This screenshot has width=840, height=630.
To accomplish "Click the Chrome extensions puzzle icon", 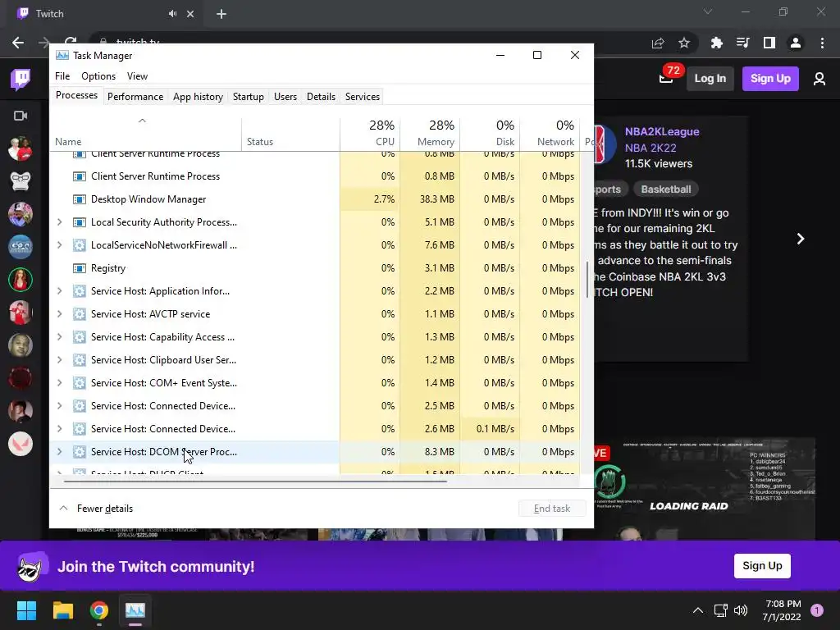I will tap(716, 43).
